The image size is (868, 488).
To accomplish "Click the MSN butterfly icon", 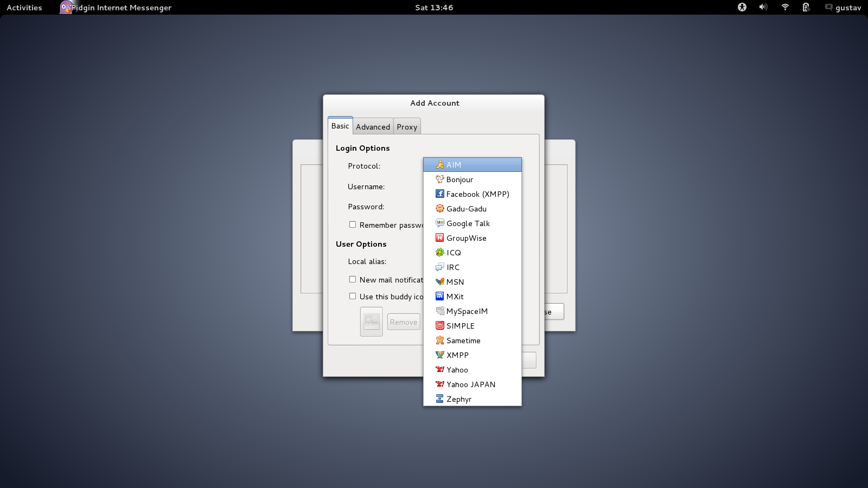I will (440, 281).
